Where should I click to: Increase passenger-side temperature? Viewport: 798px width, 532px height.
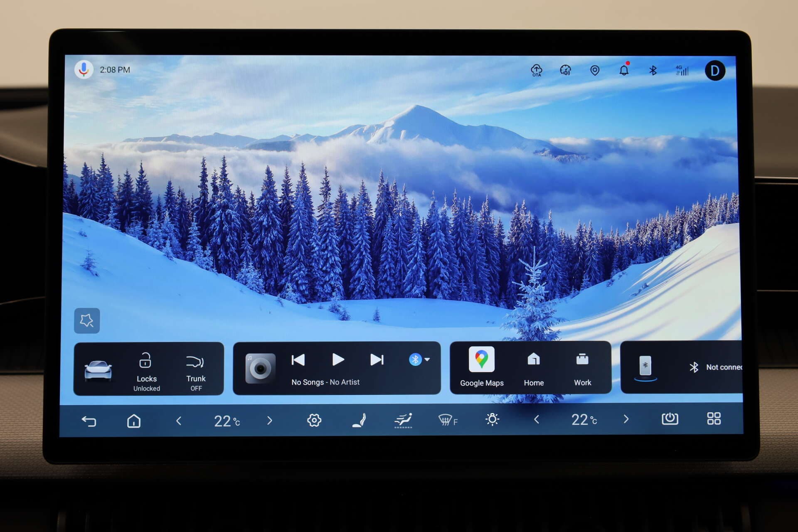pos(626,419)
